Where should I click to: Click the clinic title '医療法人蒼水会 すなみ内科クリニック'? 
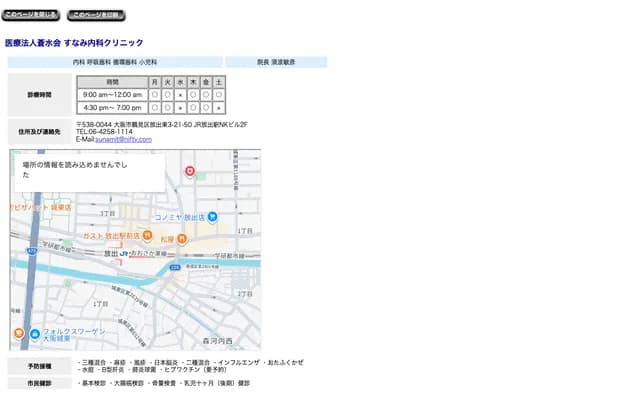(74, 43)
